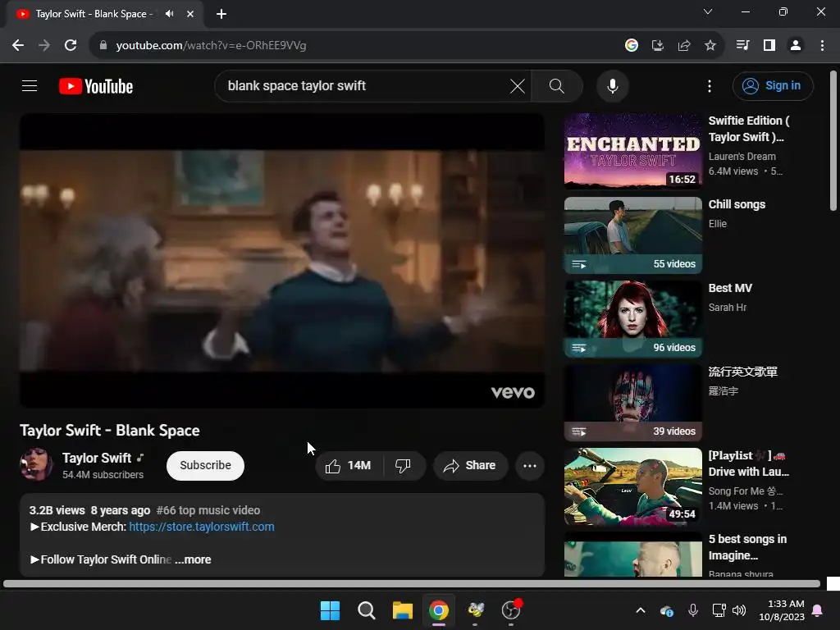Share the Blank Space video
Viewport: 840px width, 630px height.
click(470, 466)
